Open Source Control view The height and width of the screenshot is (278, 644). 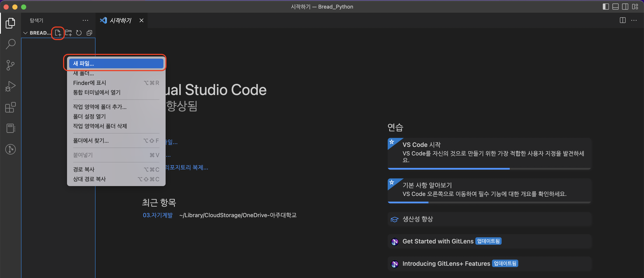pos(11,65)
